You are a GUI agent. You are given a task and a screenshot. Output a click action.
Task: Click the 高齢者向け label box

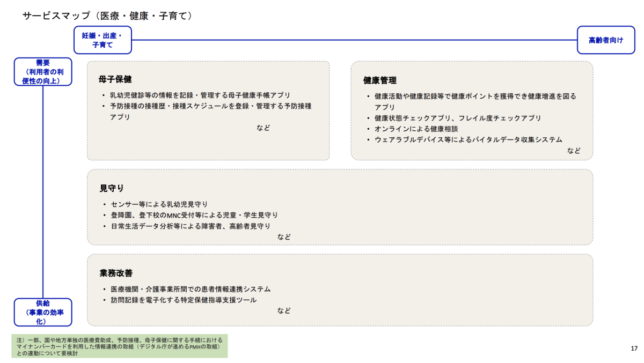[x=605, y=40]
